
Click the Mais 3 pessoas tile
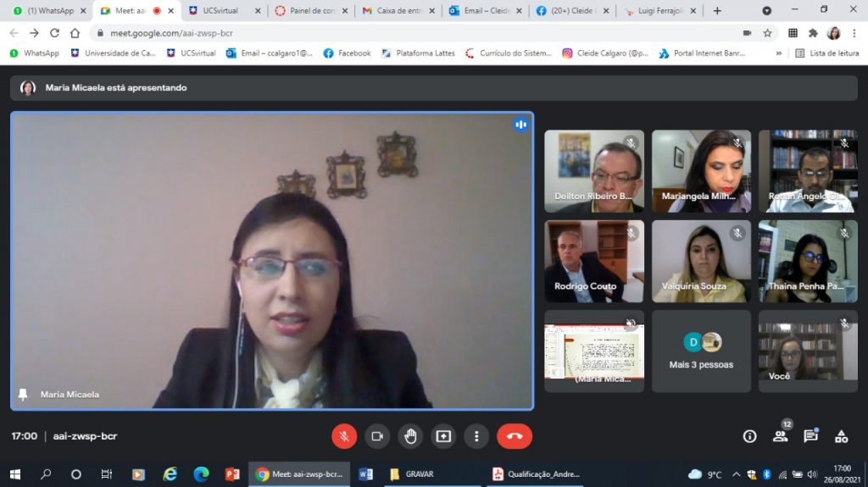(701, 351)
